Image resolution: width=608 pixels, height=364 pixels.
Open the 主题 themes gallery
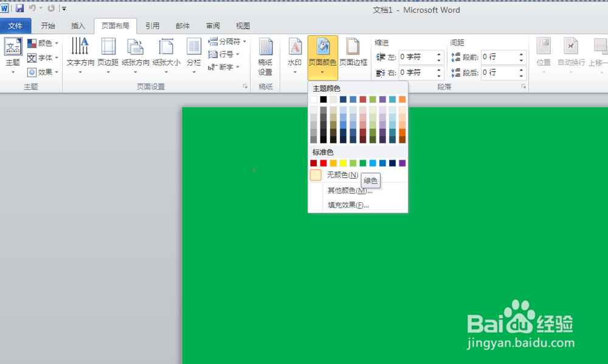(x=13, y=56)
